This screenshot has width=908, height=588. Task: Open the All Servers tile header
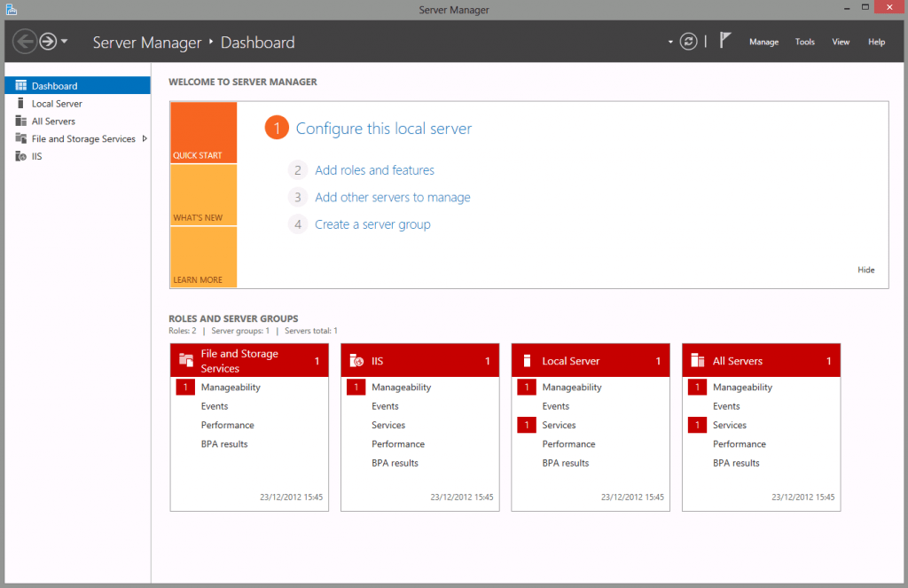point(761,360)
